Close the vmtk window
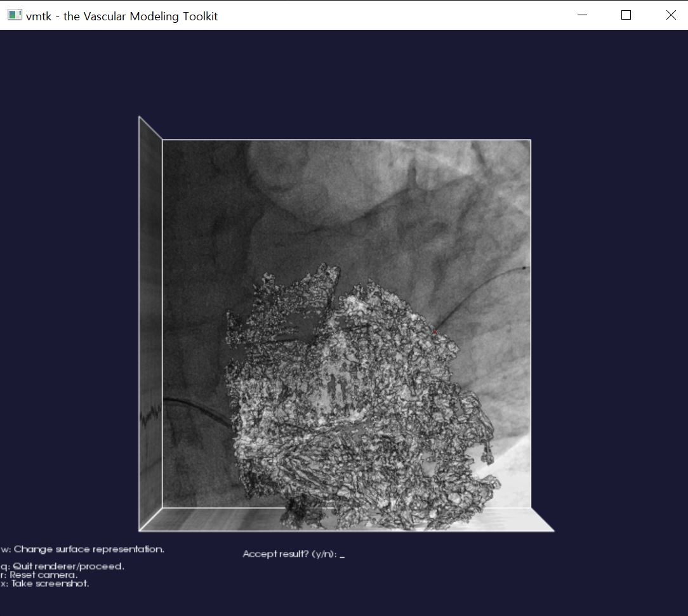This screenshot has height=616, width=688. click(671, 15)
